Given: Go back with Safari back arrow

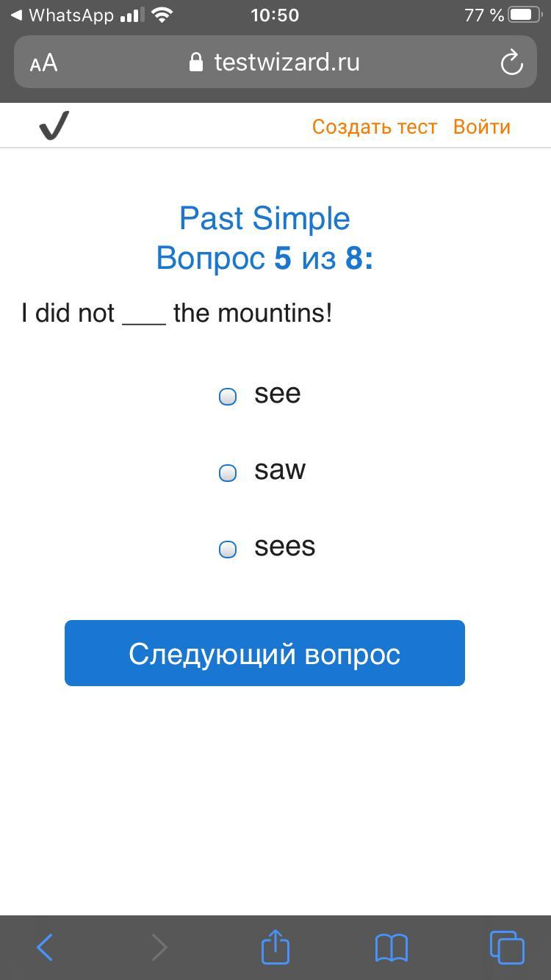Looking at the screenshot, I should 45,947.
